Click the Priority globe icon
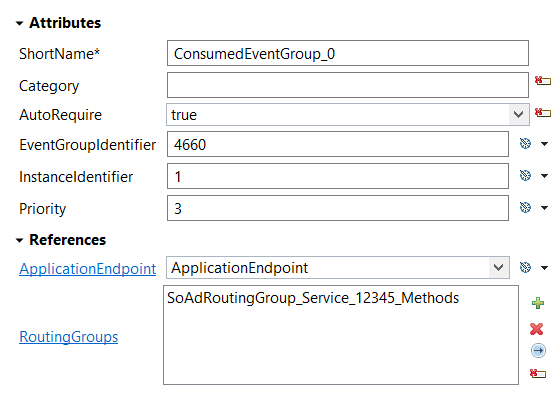Screen dimensions: 560x399 [525, 208]
